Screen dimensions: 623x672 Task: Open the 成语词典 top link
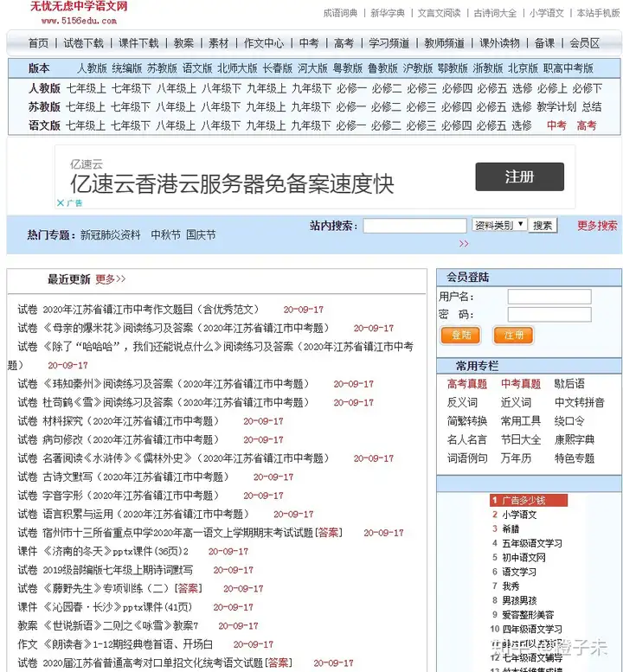tap(340, 13)
